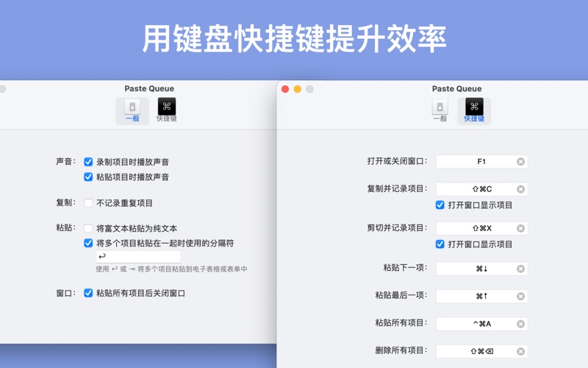Clear the 打开或关闭窗口 shortcut with its x icon

[x=520, y=161]
